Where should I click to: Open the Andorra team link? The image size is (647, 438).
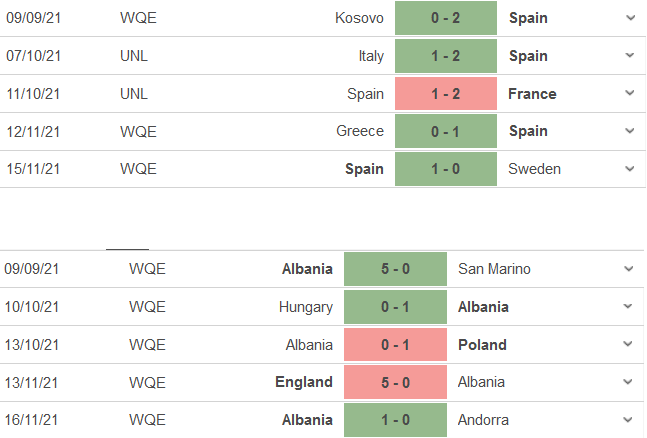[484, 420]
